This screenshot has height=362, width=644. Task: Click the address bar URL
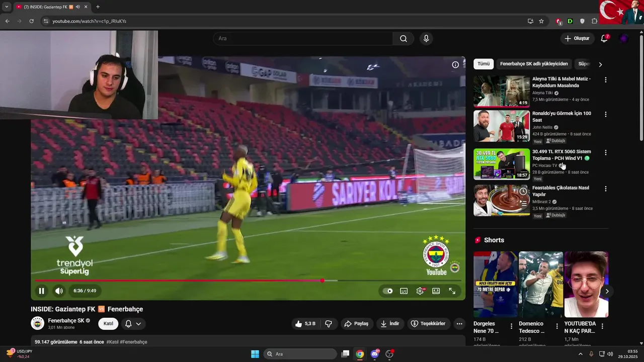[89, 21]
